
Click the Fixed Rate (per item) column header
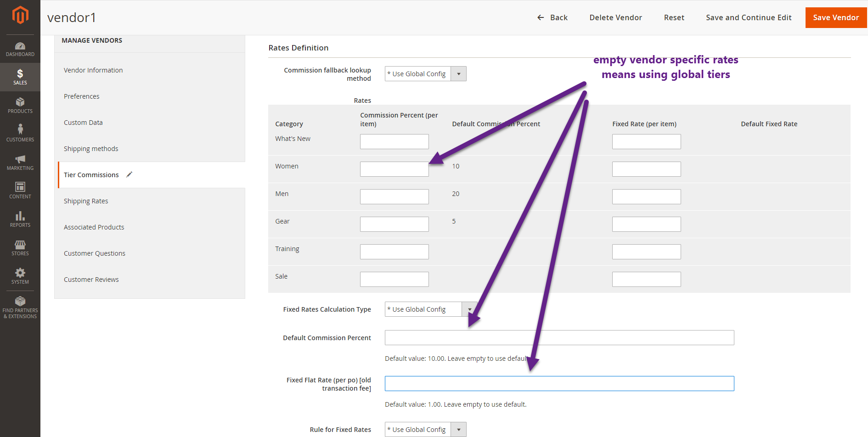[644, 124]
